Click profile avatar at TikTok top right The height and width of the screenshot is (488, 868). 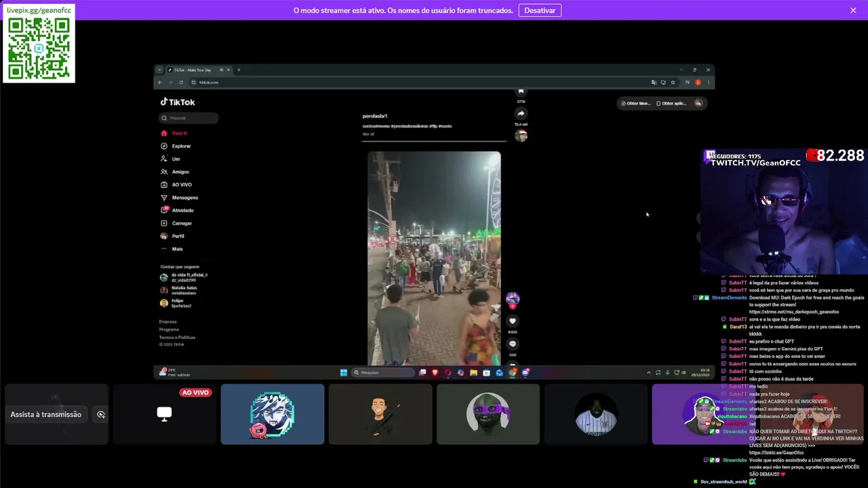(698, 103)
